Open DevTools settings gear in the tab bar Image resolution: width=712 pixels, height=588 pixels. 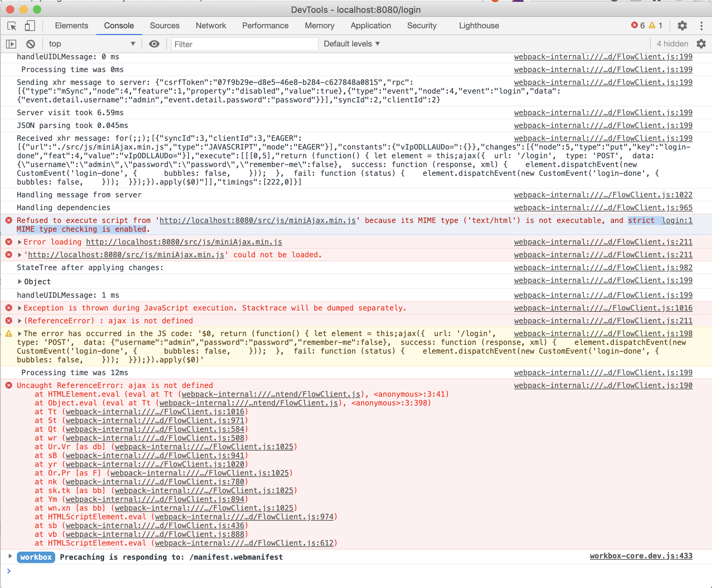click(x=682, y=26)
